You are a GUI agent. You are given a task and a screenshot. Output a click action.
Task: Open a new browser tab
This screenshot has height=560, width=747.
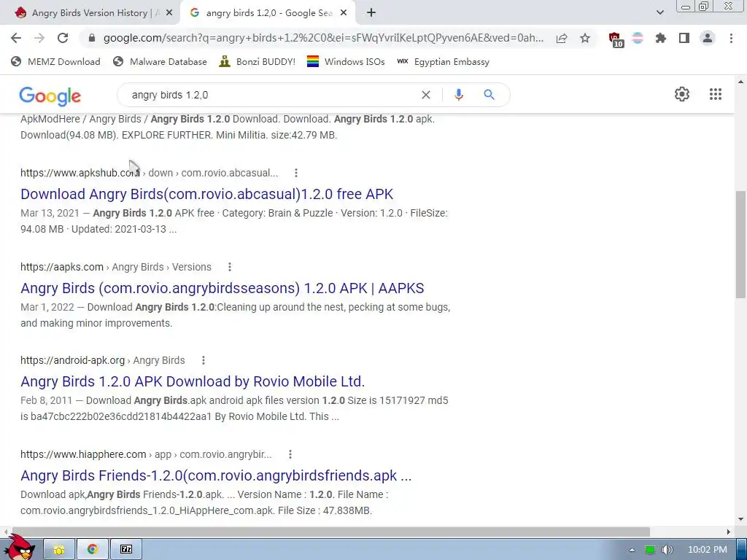click(x=371, y=13)
